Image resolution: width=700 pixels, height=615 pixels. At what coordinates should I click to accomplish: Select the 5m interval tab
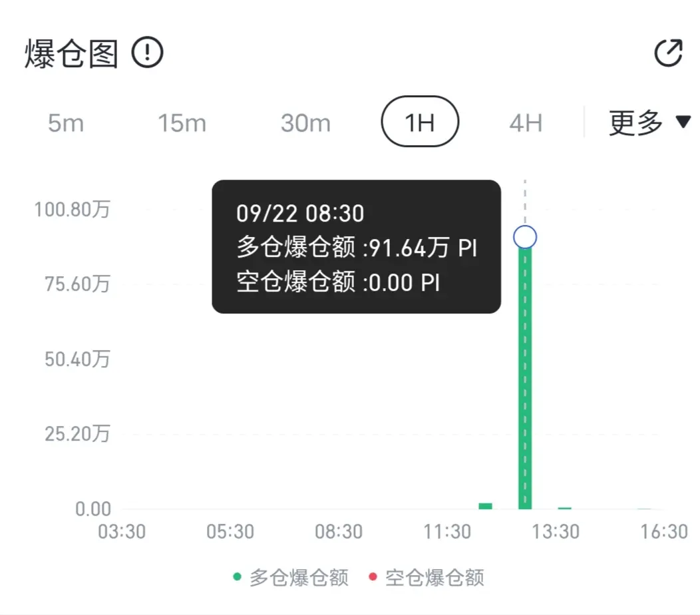66,123
